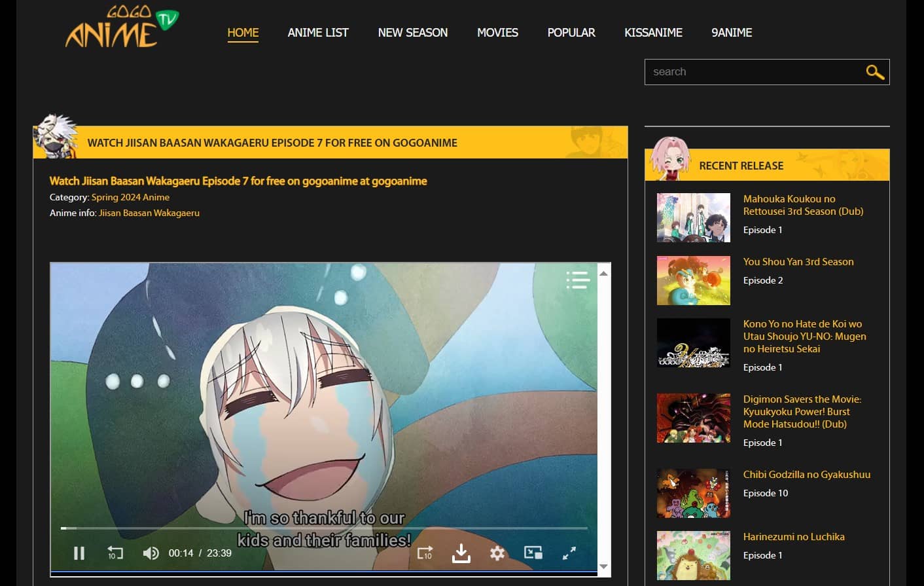
Task: Click player scrollbar down arrow
Action: point(604,566)
